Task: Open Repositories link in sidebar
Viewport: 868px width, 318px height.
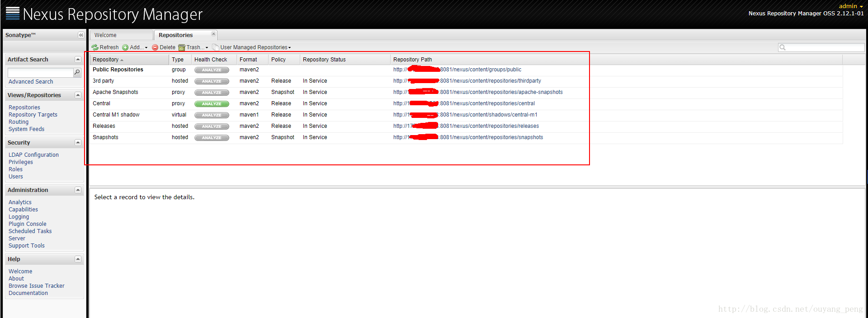Action: (x=24, y=108)
